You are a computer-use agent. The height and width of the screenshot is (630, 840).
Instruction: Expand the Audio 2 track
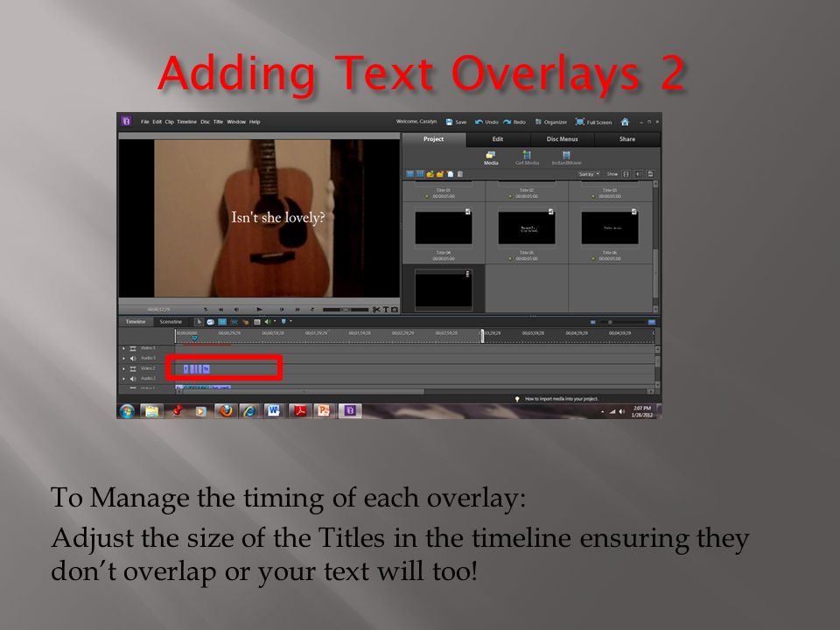tap(123, 379)
